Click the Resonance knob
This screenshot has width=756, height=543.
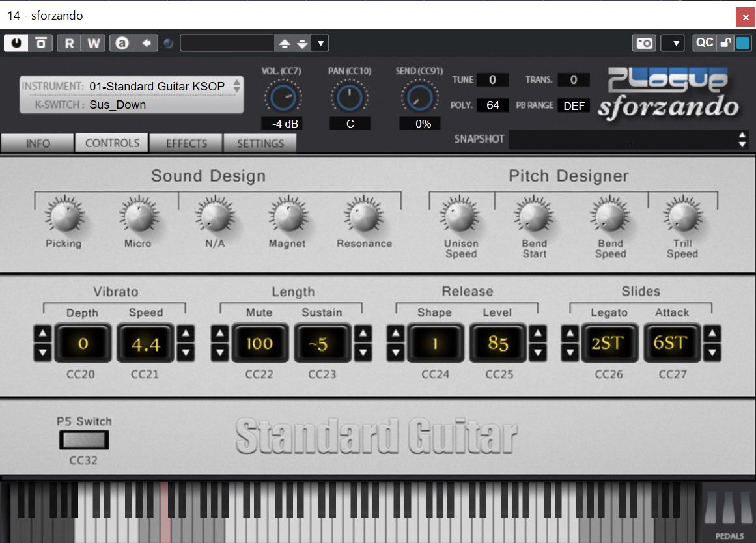(364, 216)
